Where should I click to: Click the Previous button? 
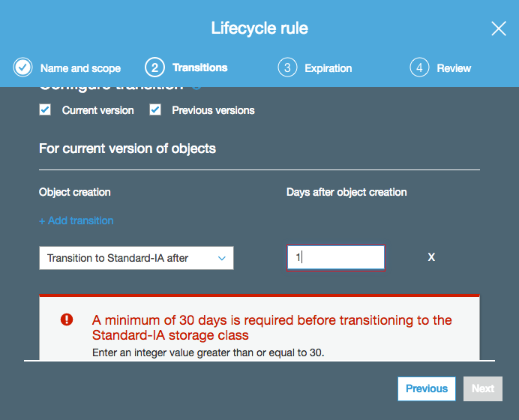(x=427, y=388)
